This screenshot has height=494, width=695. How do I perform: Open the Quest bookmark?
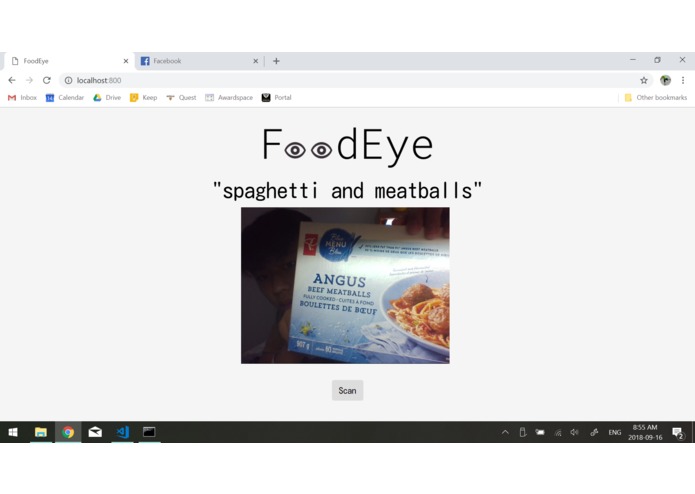181,97
